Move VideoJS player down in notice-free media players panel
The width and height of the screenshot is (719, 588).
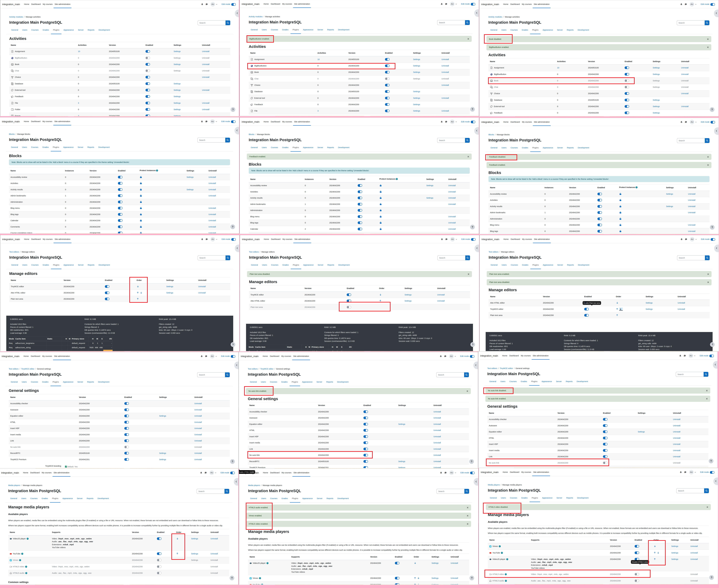click(x=177, y=538)
